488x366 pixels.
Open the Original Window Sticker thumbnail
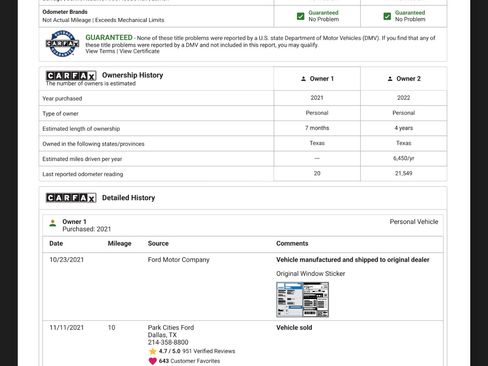[x=302, y=300]
